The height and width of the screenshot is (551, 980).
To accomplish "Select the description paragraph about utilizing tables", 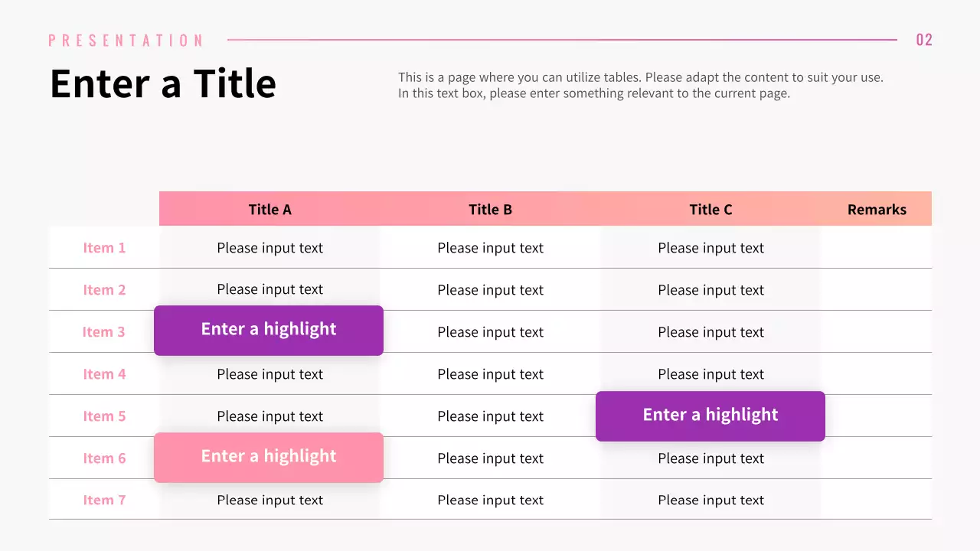I will 640,86.
